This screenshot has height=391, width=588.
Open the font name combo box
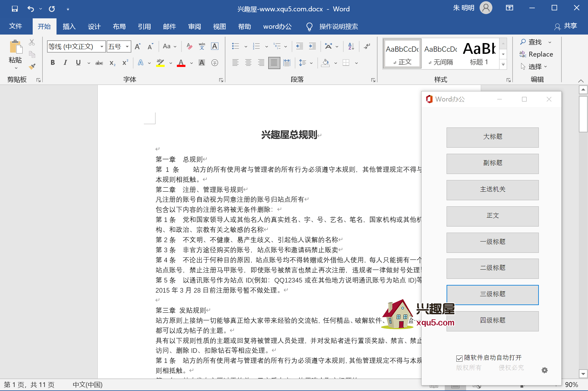(x=76, y=46)
